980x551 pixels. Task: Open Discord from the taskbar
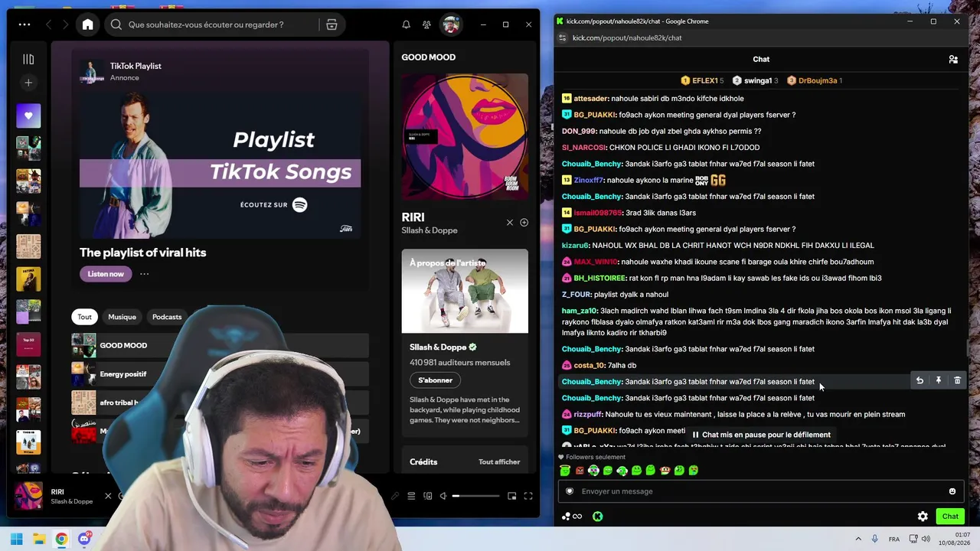coord(84,540)
